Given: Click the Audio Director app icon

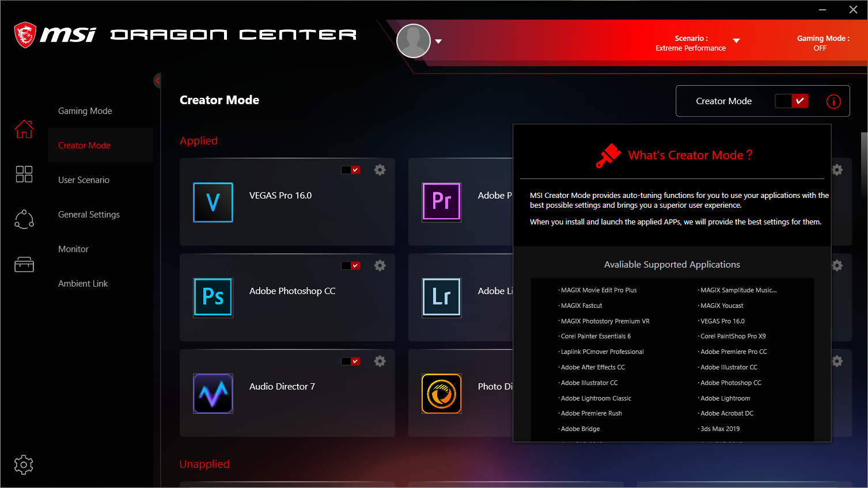Looking at the screenshot, I should coord(213,394).
